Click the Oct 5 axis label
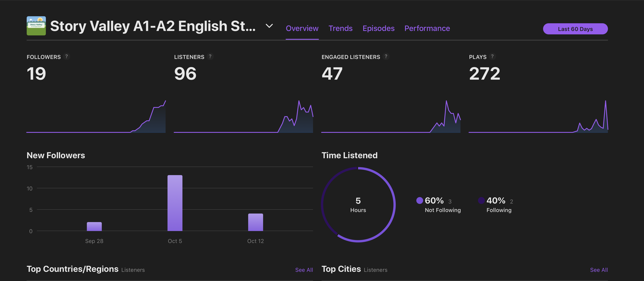The width and height of the screenshot is (644, 281). pyautogui.click(x=175, y=241)
